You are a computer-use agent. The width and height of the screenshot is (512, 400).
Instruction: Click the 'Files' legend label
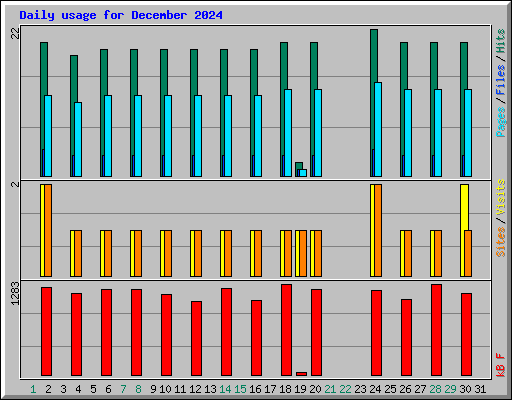coord(500,80)
